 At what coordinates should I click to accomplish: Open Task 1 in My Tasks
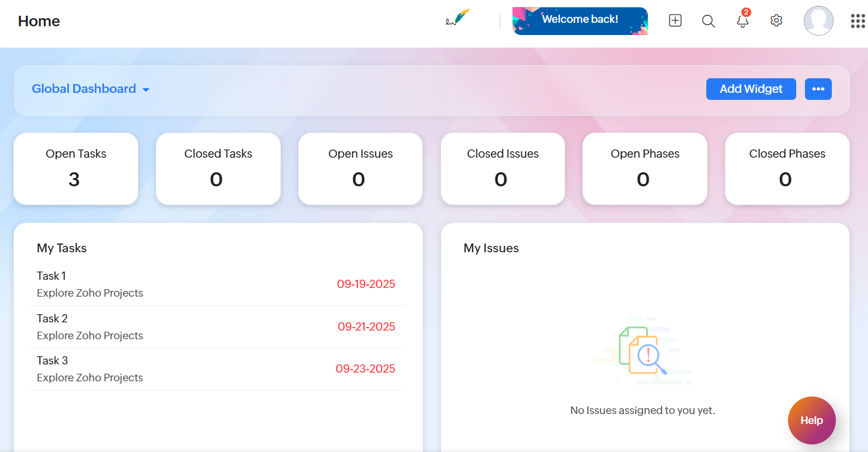coord(51,276)
